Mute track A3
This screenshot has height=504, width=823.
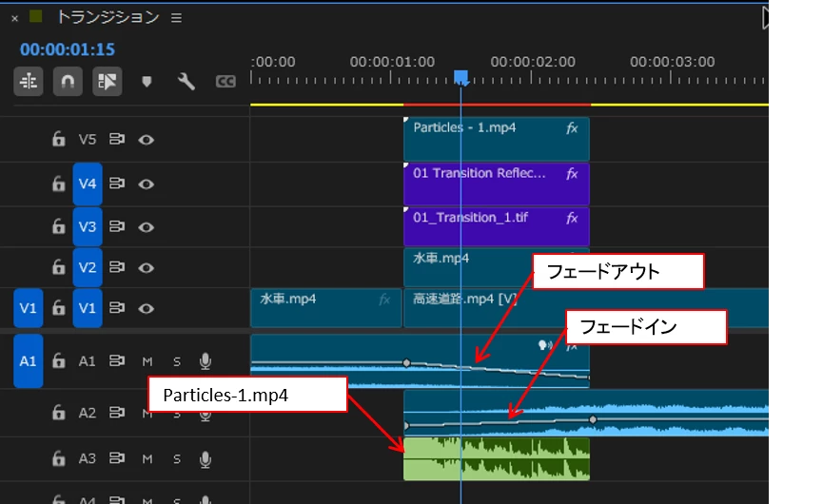[x=147, y=459]
